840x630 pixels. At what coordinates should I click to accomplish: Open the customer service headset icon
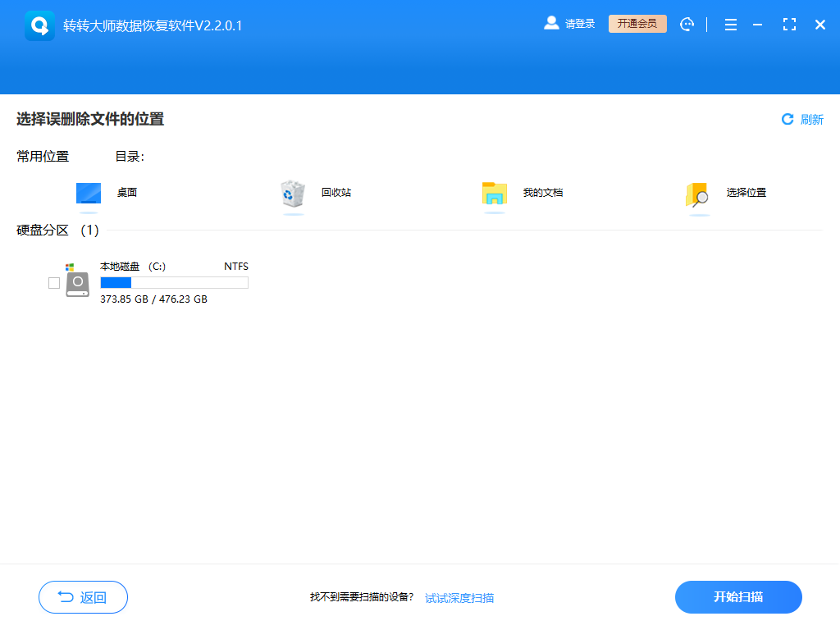coord(687,24)
